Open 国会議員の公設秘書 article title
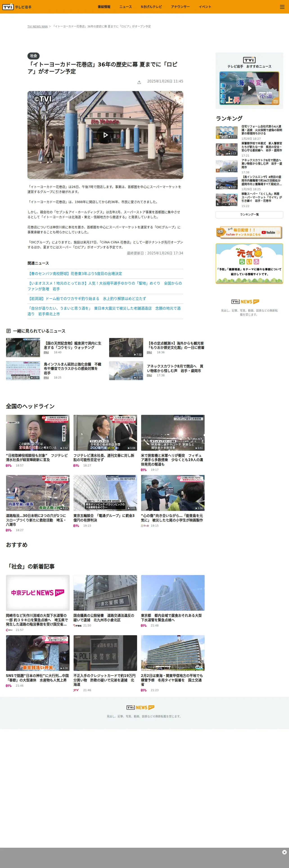289x868 pixels. [104, 618]
